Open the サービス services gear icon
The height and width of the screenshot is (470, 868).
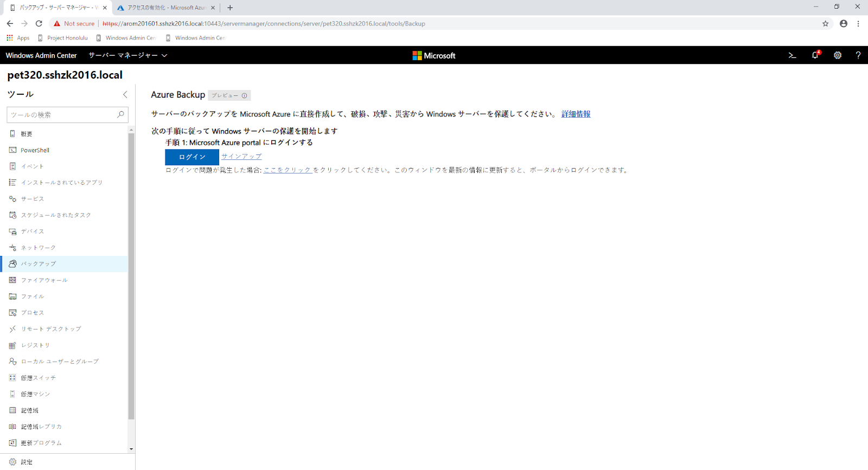tap(12, 199)
